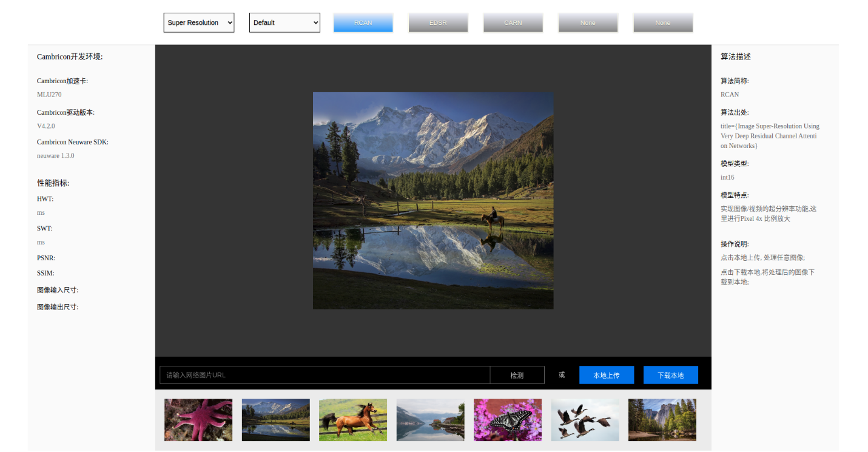Switch to the EDSR algorithm
The image size is (868, 452).
pyautogui.click(x=438, y=23)
